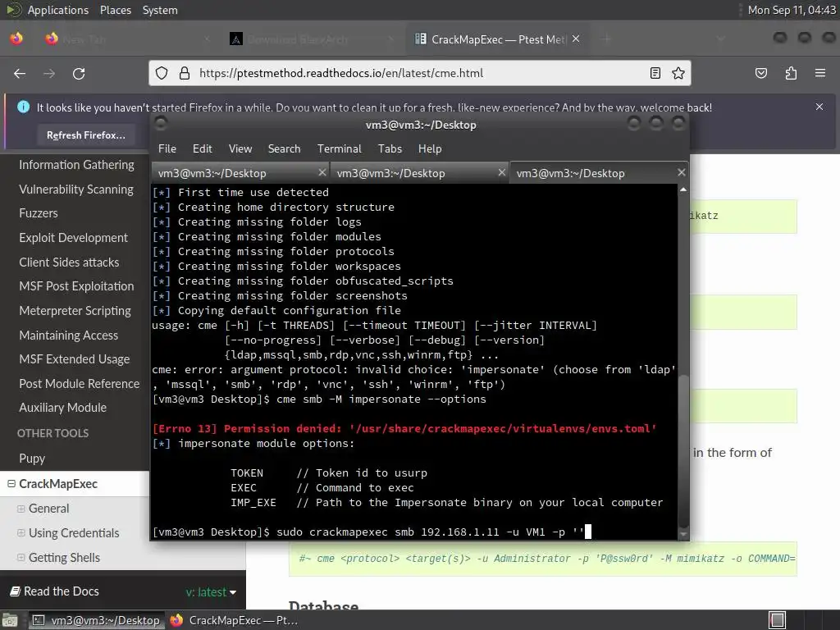
Task: Open terminal Edit menu
Action: pos(203,149)
